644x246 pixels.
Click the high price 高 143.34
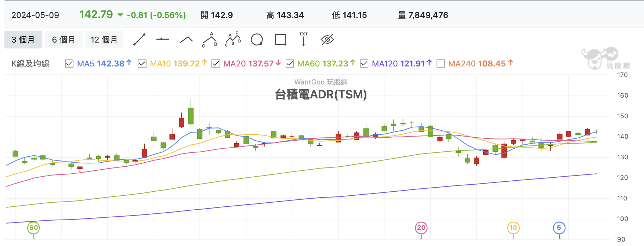[x=285, y=15]
